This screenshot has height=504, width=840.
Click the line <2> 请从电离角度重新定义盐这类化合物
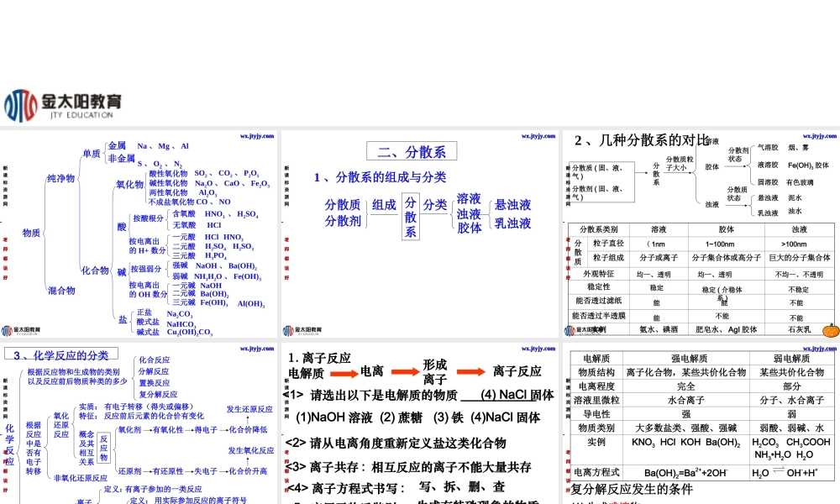pos(396,443)
